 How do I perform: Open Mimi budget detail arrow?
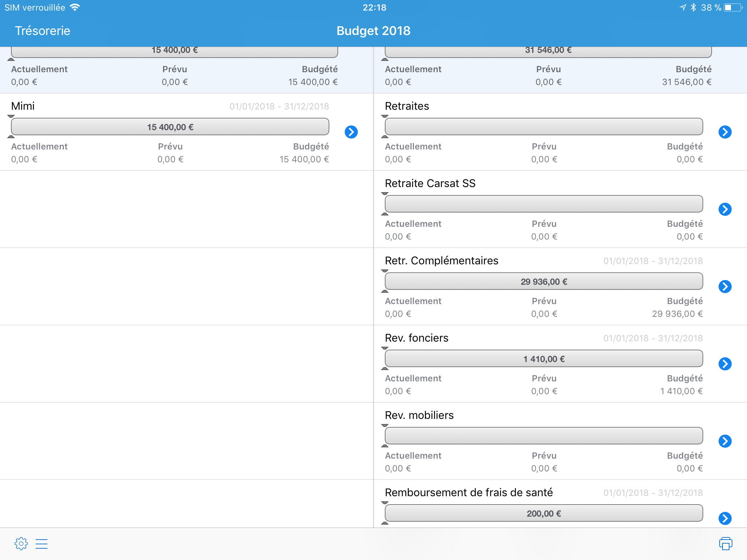click(x=351, y=132)
